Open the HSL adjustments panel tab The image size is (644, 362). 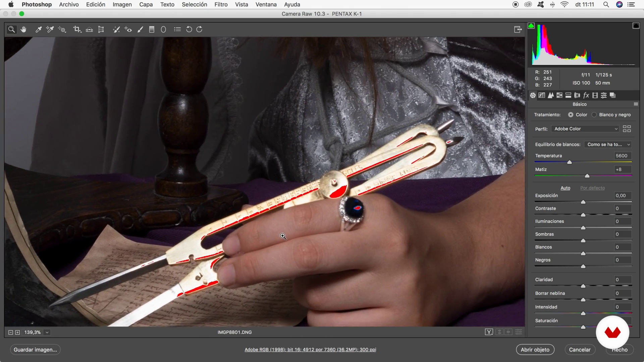pyautogui.click(x=559, y=96)
